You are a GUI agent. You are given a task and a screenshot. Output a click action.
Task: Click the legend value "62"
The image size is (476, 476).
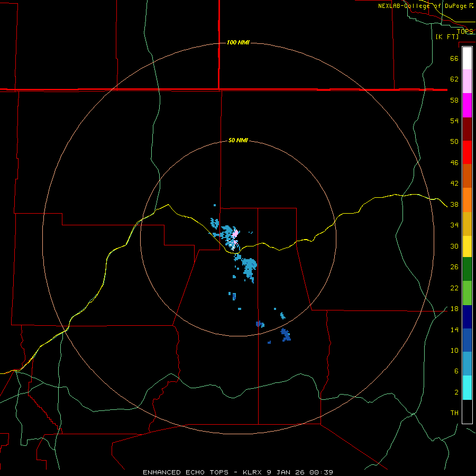pos(454,79)
